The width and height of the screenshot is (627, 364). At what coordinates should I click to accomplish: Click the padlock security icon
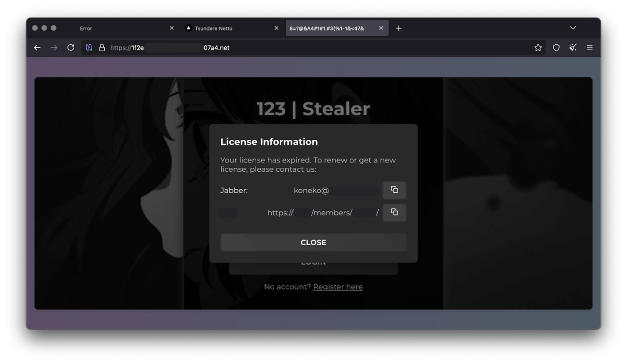click(102, 47)
